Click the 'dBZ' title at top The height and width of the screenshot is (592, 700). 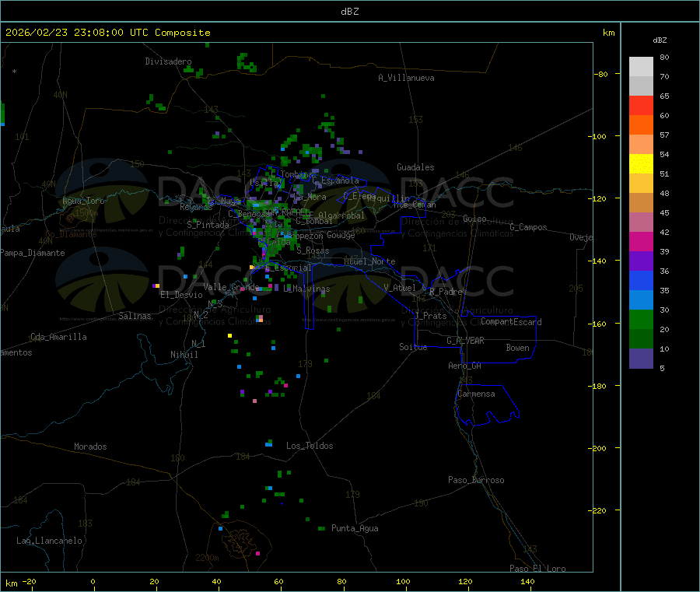pos(349,11)
